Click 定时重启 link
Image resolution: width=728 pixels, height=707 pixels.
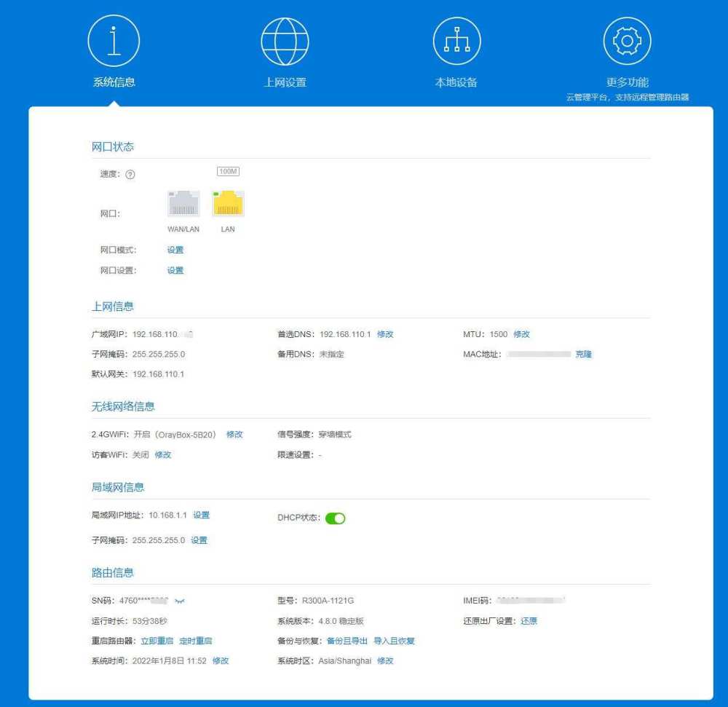[195, 641]
